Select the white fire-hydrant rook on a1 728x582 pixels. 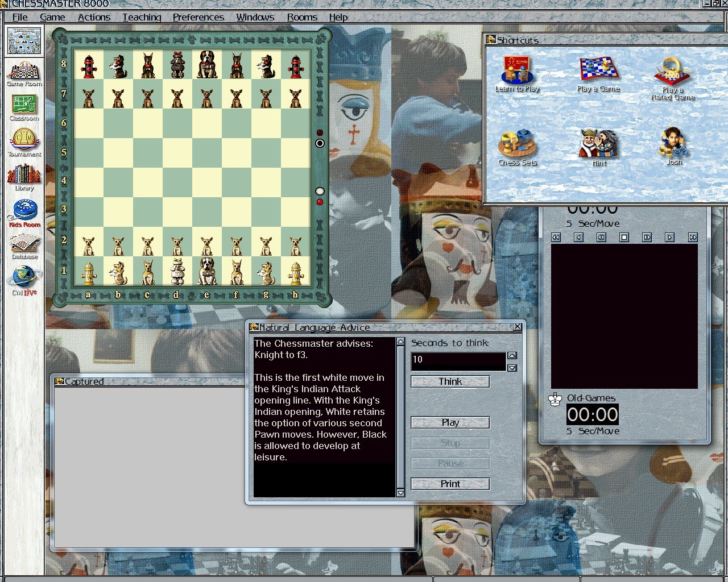[88, 272]
